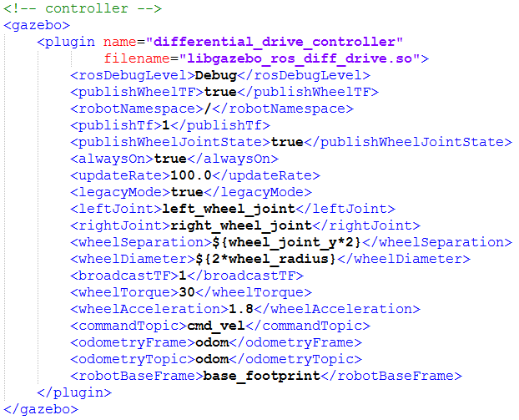Click the controller comment line
The height and width of the screenshot is (420, 519).
coord(83,8)
